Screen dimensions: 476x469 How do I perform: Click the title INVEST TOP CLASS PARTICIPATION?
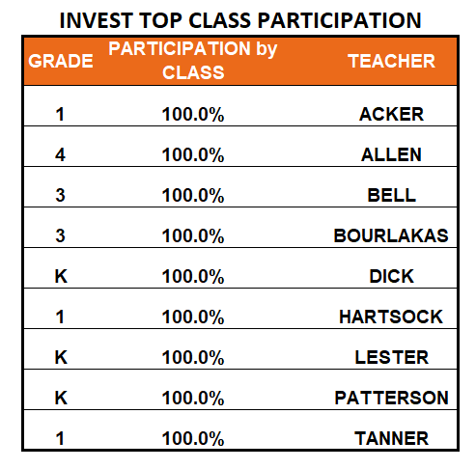coord(240,20)
